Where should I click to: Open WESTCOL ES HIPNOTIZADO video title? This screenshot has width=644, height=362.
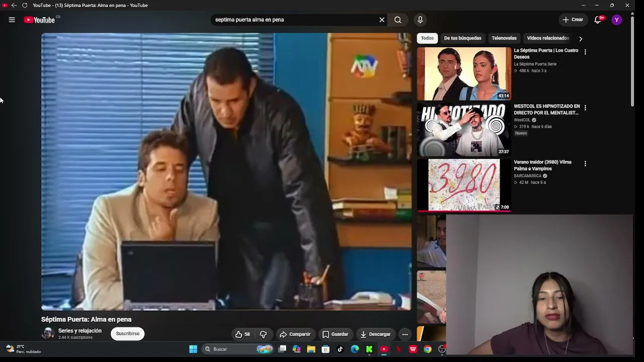point(547,110)
